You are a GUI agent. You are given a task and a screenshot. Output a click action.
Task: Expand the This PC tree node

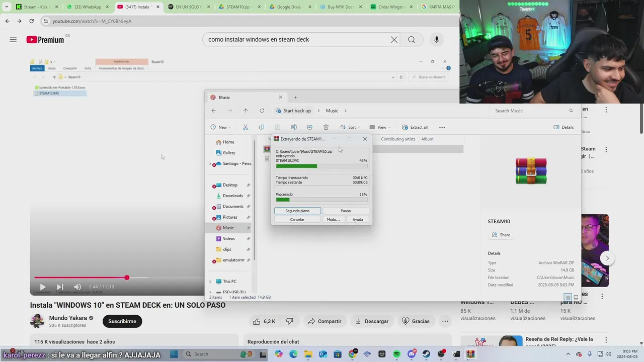pos(210,282)
